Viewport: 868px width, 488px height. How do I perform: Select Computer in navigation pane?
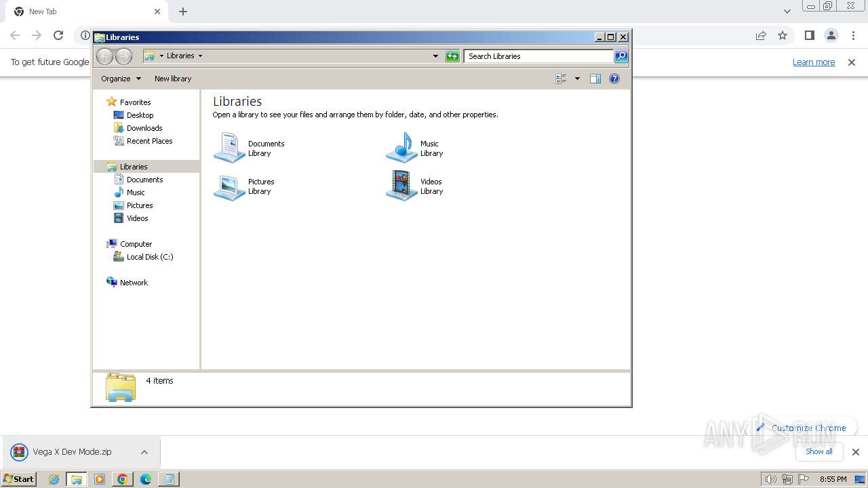pos(136,244)
